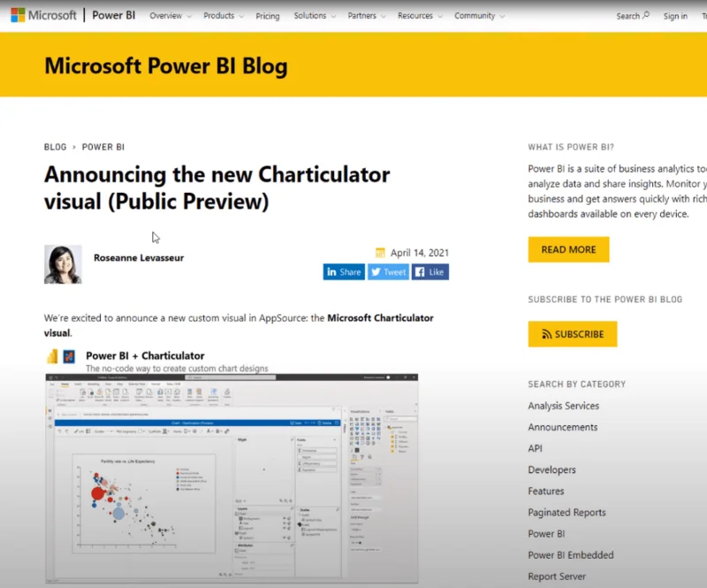Click the Microsoft logo in header
This screenshot has width=707, height=588.
pyautogui.click(x=43, y=15)
